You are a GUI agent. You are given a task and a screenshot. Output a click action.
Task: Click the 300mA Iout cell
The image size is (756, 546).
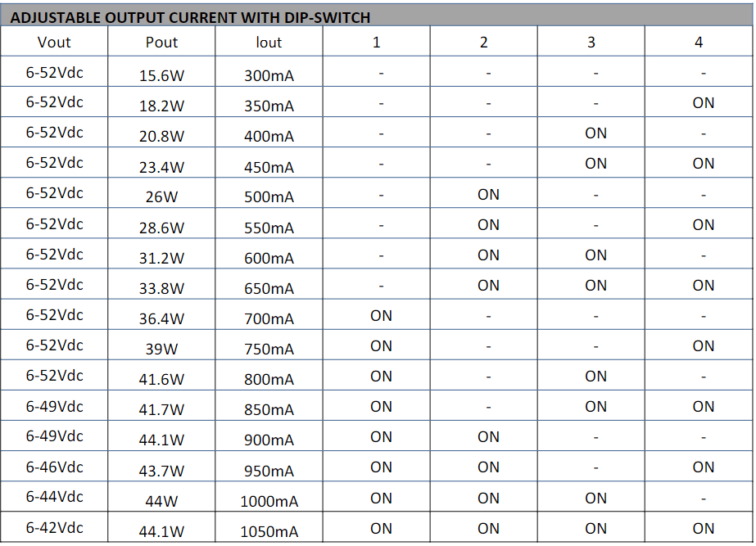[269, 75]
